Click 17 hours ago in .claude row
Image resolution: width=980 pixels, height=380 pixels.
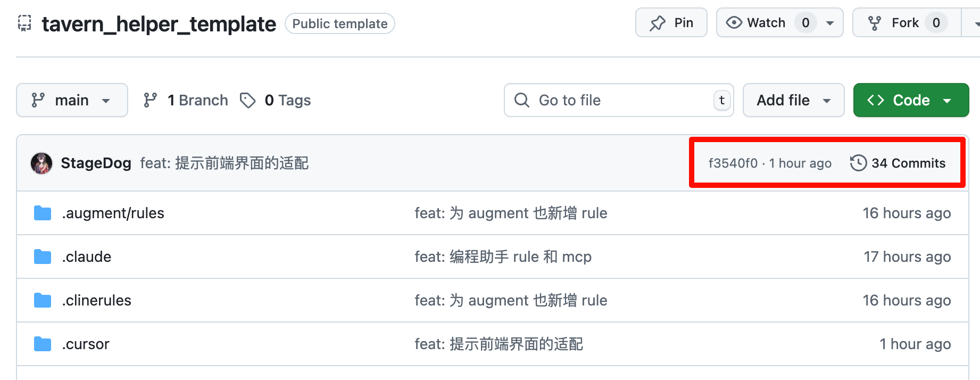(x=907, y=257)
